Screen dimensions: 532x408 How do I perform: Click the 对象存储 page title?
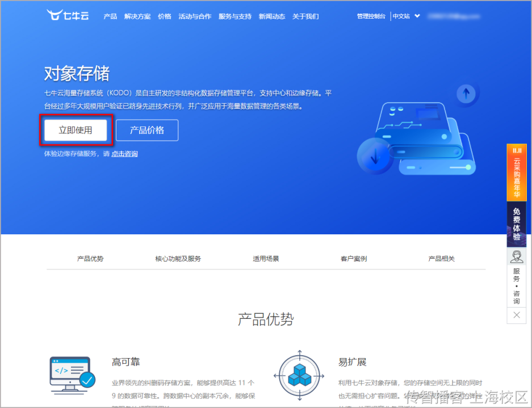(x=77, y=73)
